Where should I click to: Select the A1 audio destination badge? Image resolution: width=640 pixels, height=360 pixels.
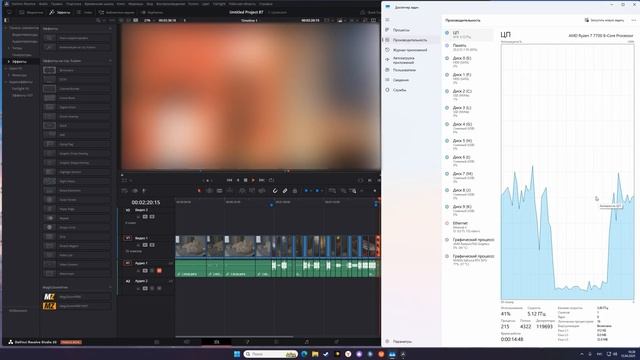tap(128, 263)
